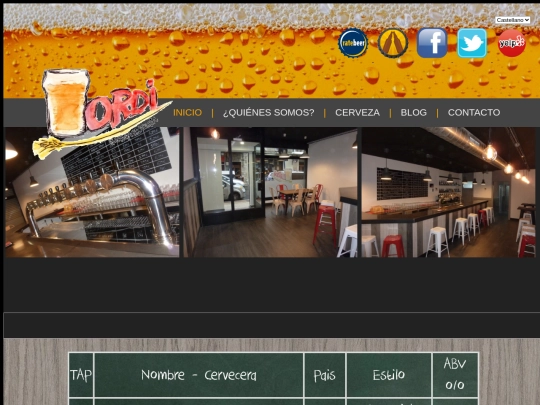Open the ¿QUIÉNES SOMOS? menu item

[269, 112]
